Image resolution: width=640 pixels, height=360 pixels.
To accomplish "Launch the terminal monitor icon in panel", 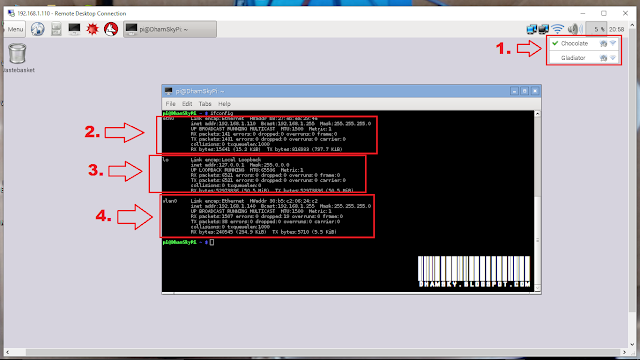I will [x=74, y=29].
